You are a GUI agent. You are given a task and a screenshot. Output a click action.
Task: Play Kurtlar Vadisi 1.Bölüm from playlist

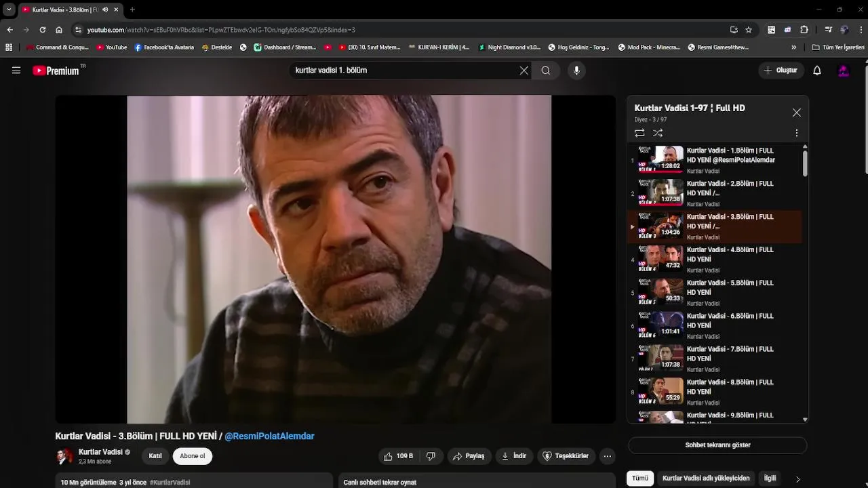[715, 161]
